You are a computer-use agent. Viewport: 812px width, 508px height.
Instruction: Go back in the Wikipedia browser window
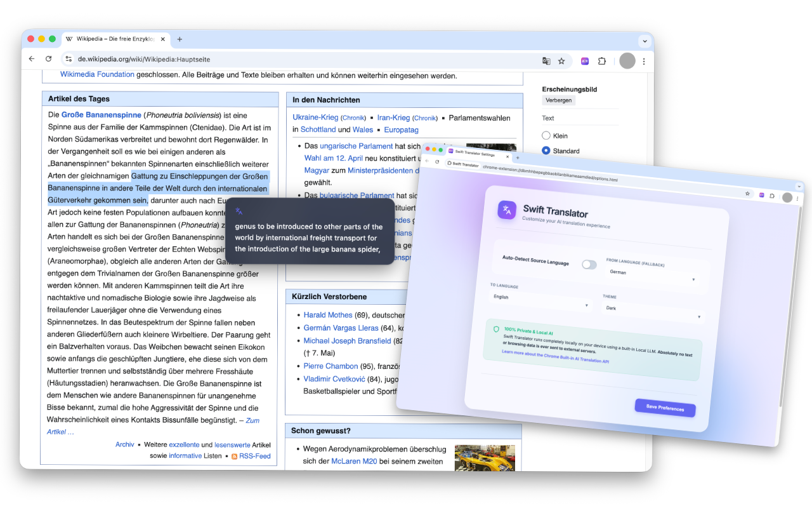pyautogui.click(x=32, y=58)
